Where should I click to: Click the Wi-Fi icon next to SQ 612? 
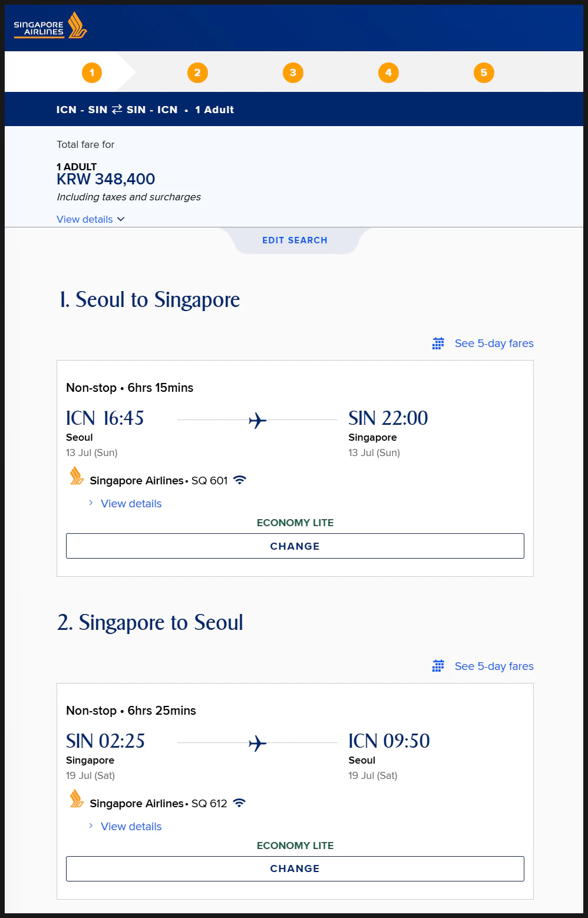pos(239,803)
